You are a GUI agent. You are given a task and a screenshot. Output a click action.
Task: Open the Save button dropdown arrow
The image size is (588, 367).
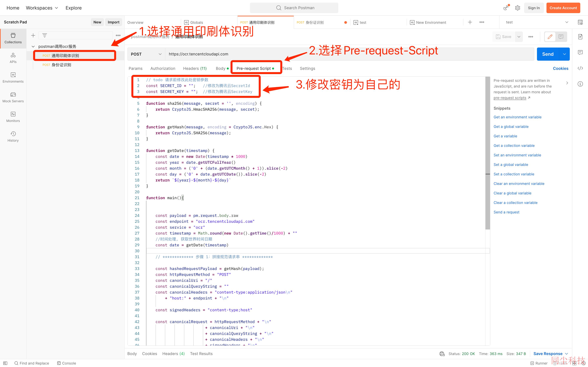[x=519, y=37]
